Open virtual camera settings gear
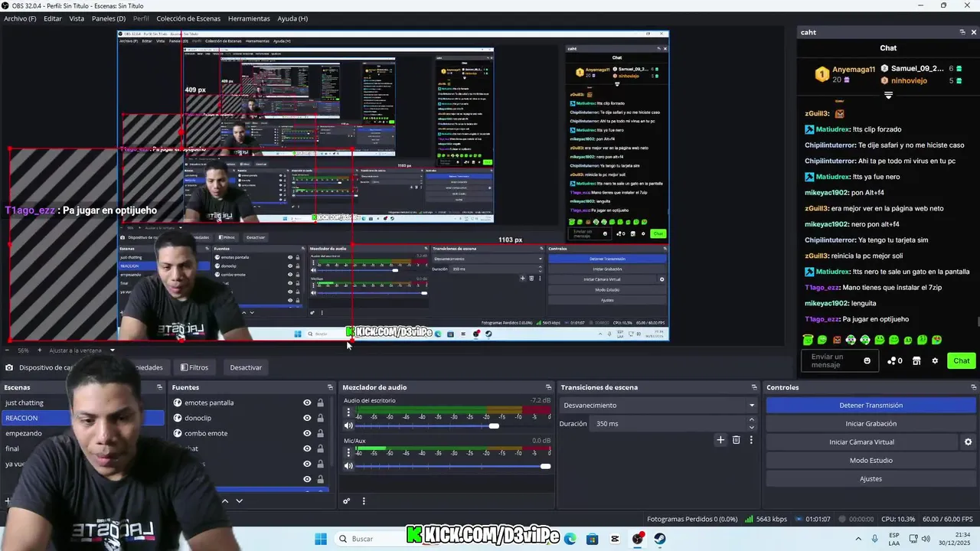 pyautogui.click(x=968, y=442)
